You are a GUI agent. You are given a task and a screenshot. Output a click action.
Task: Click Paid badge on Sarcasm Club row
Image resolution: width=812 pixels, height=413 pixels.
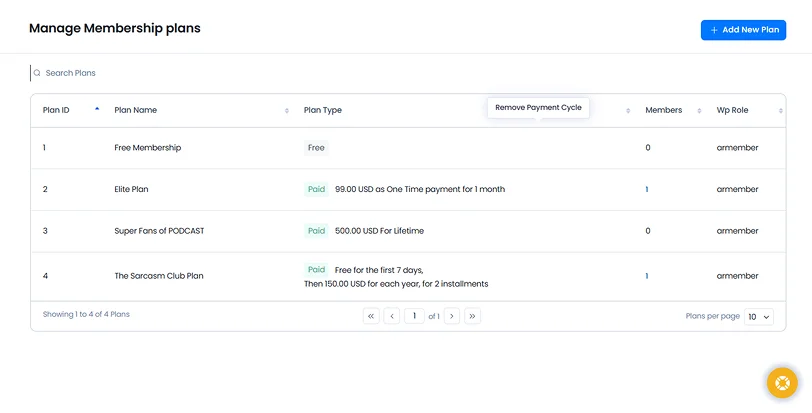tap(316, 270)
